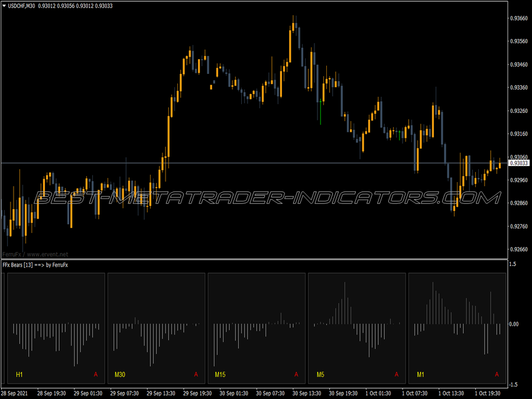
Task: Click the 30 Sep 19:30 time label
Action: (343, 393)
